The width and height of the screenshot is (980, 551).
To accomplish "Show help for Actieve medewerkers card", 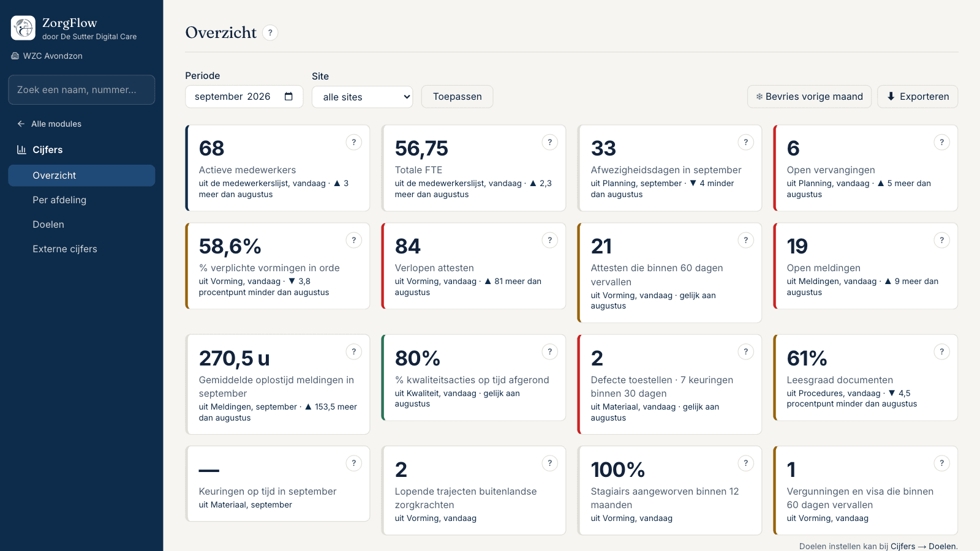I will point(353,142).
